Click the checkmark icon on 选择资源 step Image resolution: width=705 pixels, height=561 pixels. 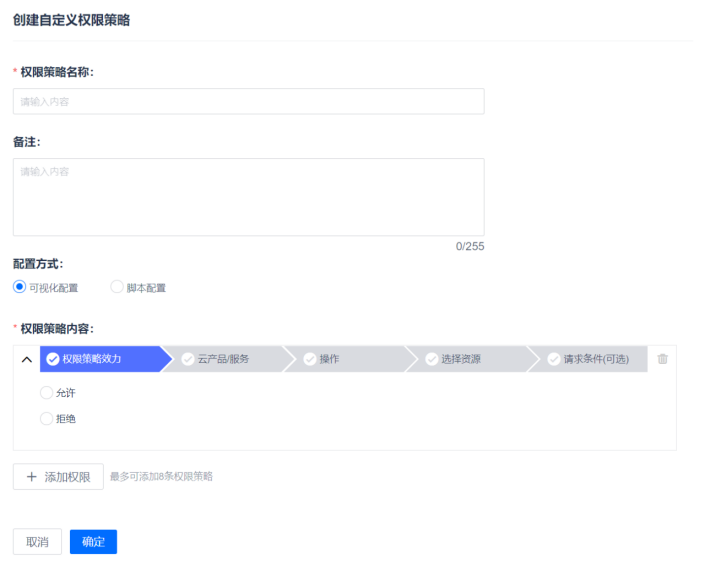click(432, 359)
